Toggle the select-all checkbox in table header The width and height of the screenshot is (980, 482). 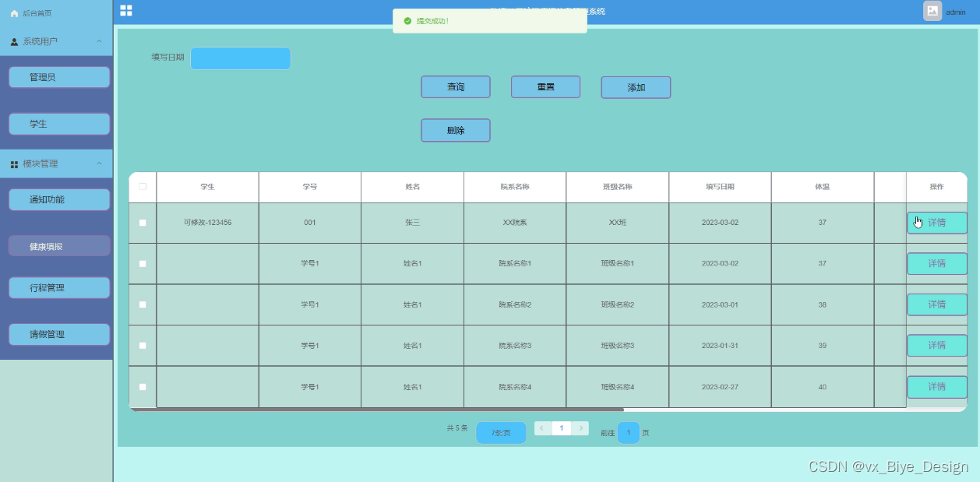point(143,187)
